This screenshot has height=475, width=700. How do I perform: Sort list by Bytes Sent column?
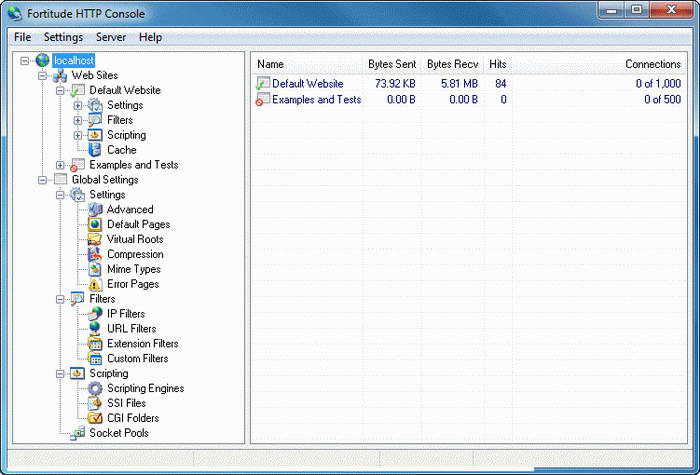tap(392, 64)
